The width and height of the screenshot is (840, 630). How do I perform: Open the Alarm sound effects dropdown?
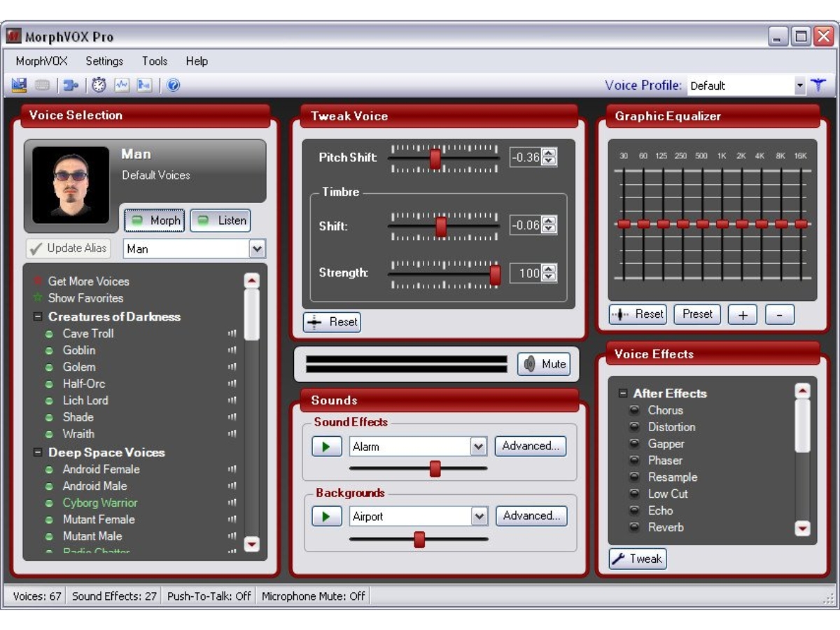click(x=478, y=447)
